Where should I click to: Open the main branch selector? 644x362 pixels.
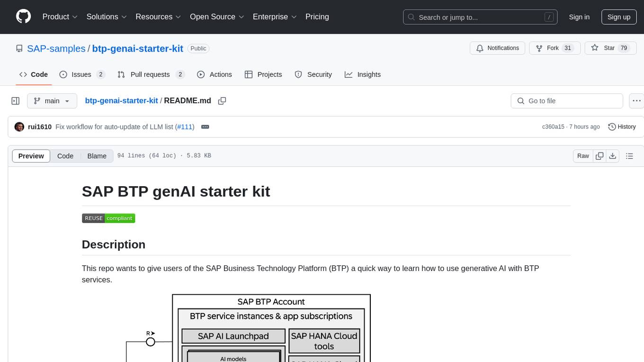click(52, 101)
